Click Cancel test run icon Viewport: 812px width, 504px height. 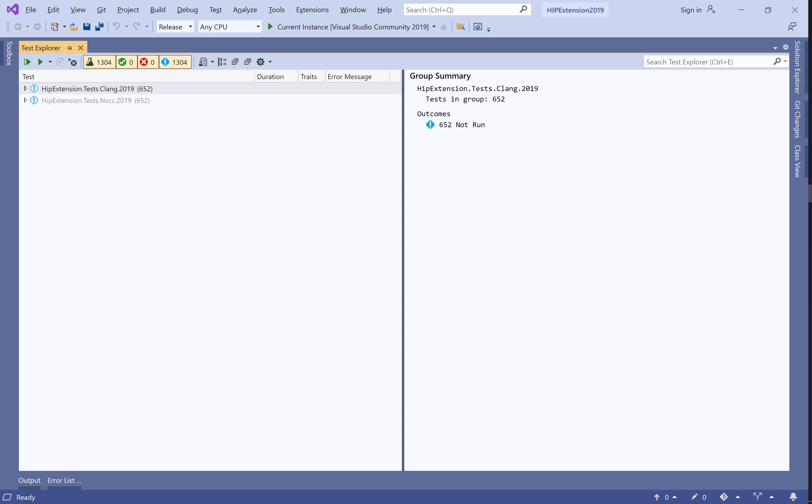click(x=72, y=62)
